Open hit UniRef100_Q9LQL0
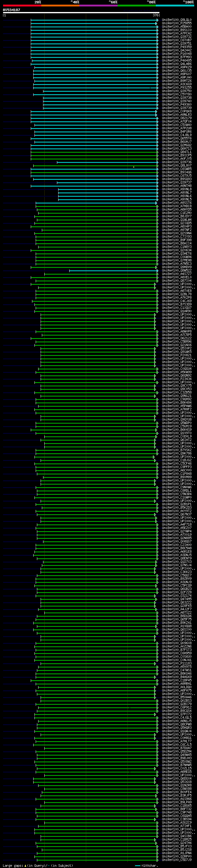197x868 pixels. 177,20
